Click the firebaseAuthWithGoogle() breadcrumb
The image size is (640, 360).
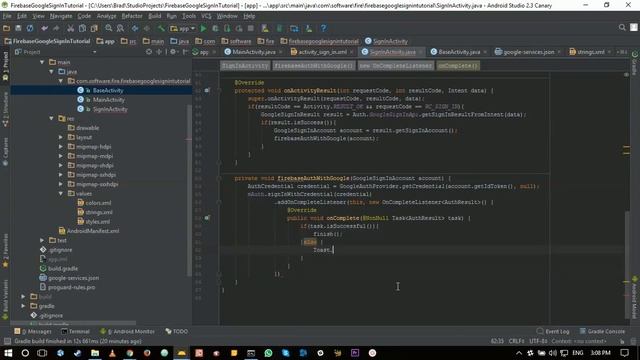[313, 66]
